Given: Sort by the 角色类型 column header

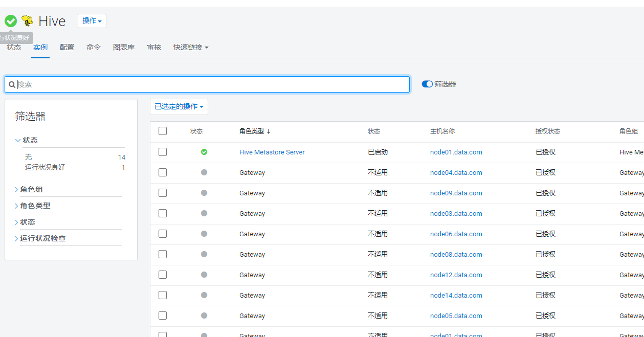Looking at the screenshot, I should [252, 131].
